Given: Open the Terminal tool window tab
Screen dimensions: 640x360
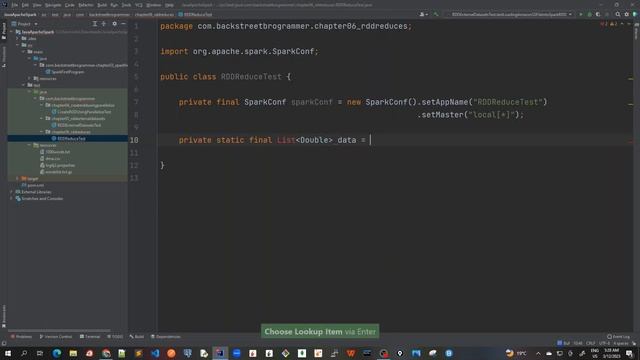Looking at the screenshot, I should tap(90, 337).
